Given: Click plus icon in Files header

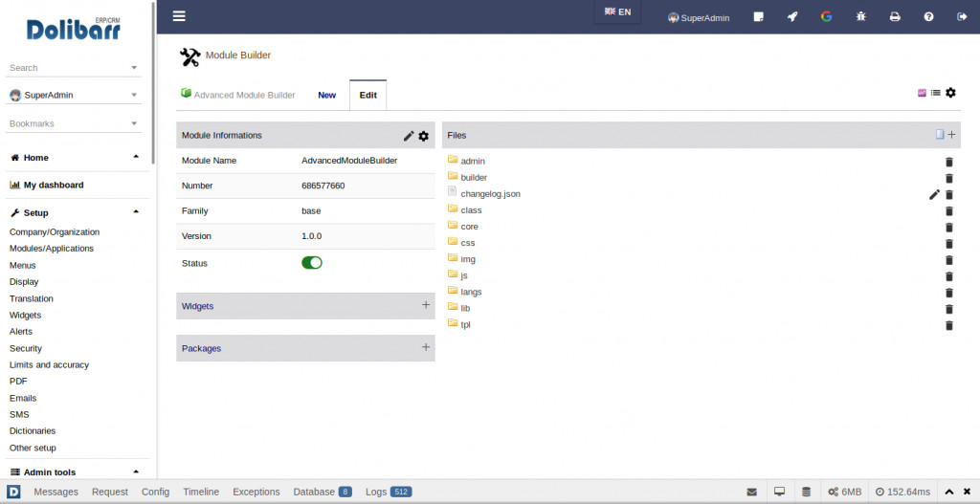Looking at the screenshot, I should point(951,134).
